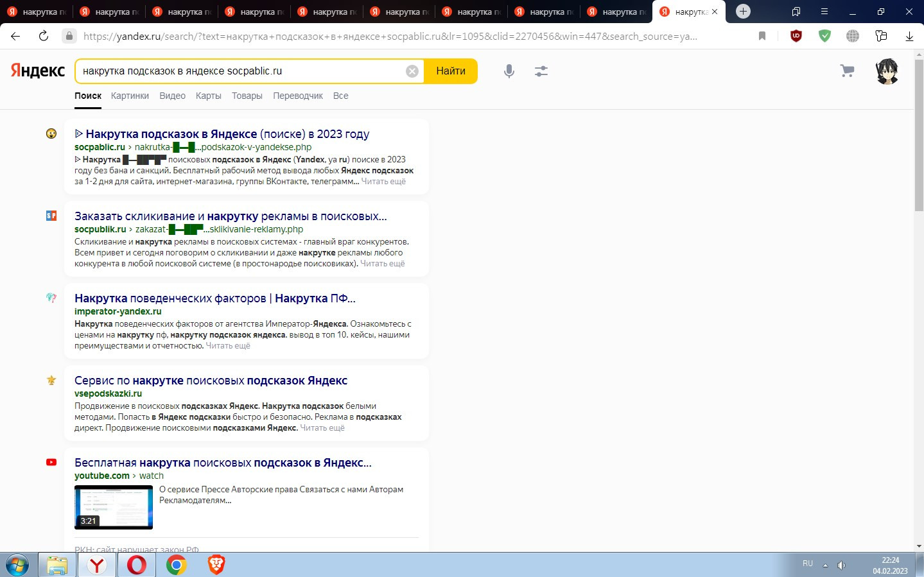Go to the Яндекс home logo
The image size is (924, 577).
point(38,71)
